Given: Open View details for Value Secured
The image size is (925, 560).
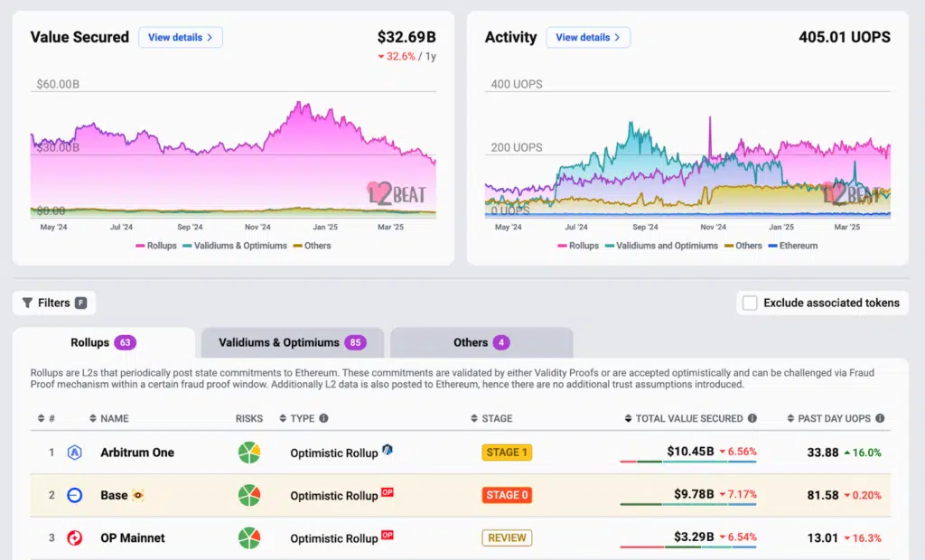Looking at the screenshot, I should click(x=180, y=38).
